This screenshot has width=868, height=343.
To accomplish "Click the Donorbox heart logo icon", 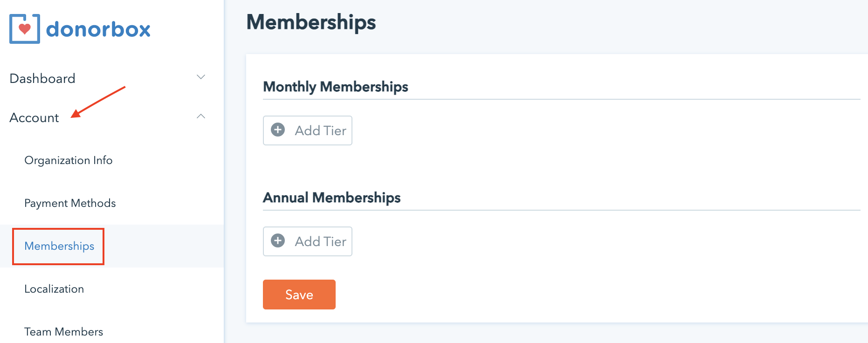I will [25, 29].
